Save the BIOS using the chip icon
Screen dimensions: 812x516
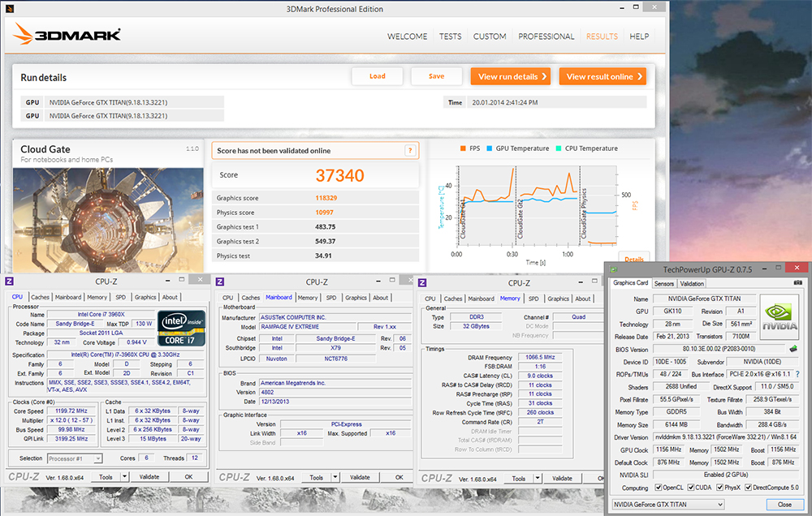tap(793, 349)
